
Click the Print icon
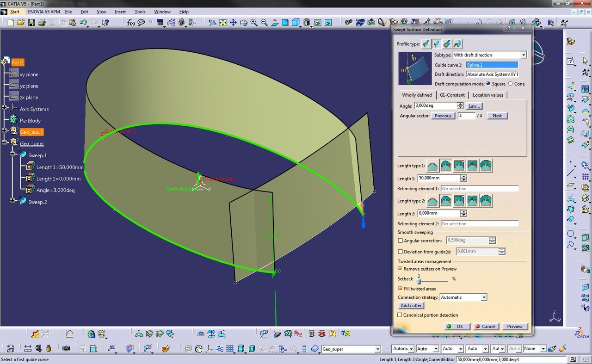coord(42,23)
